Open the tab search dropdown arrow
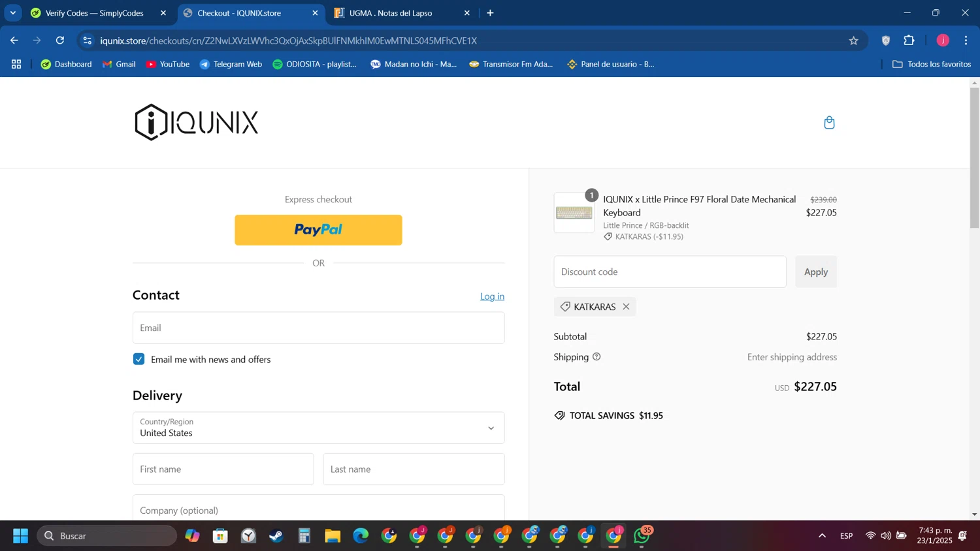Screen dimensions: 980x551 tap(12, 13)
